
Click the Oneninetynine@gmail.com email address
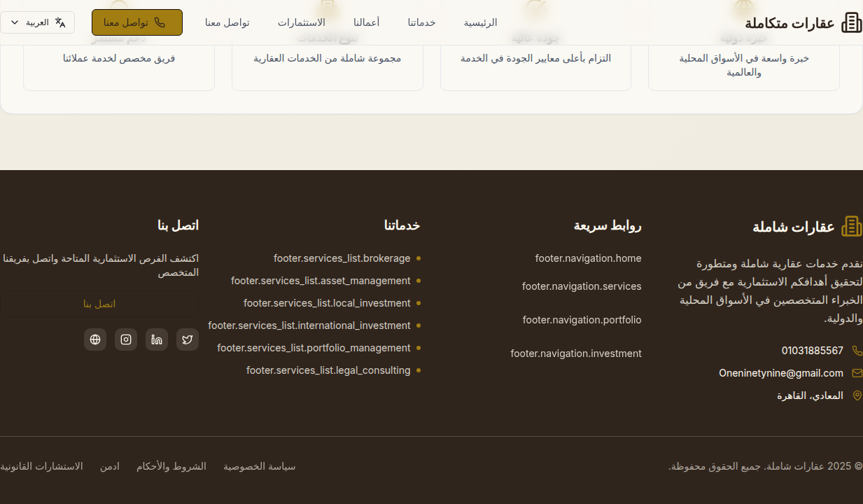coord(780,373)
